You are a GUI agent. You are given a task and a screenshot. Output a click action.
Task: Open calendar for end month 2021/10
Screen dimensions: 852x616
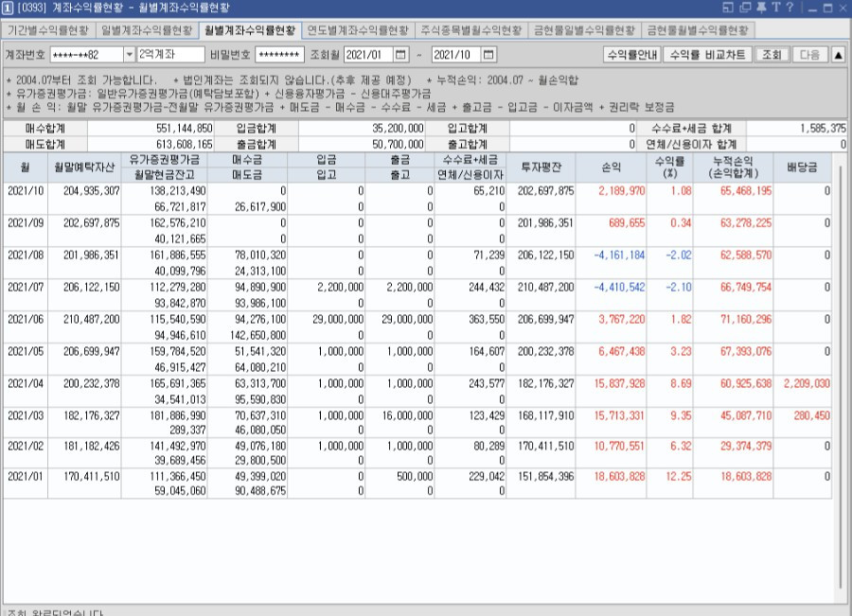pyautogui.click(x=488, y=54)
